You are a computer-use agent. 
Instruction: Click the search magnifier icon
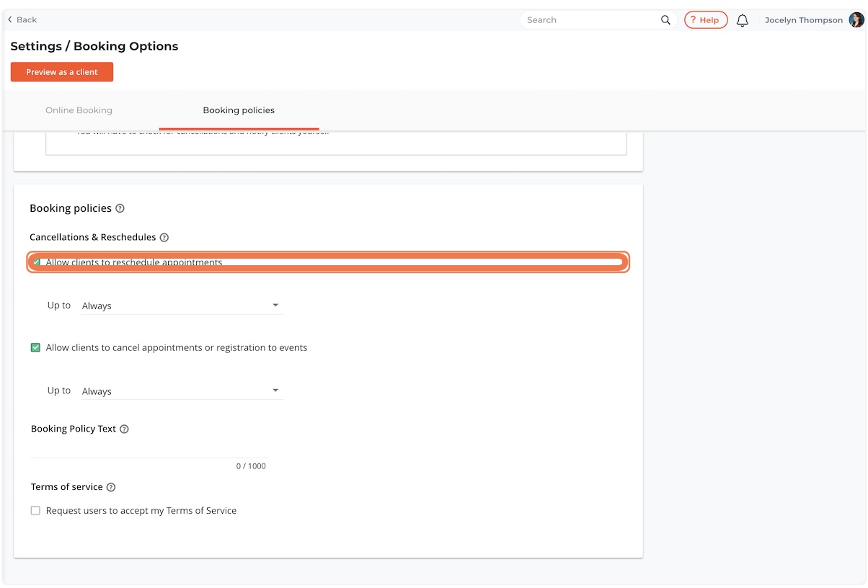point(665,20)
